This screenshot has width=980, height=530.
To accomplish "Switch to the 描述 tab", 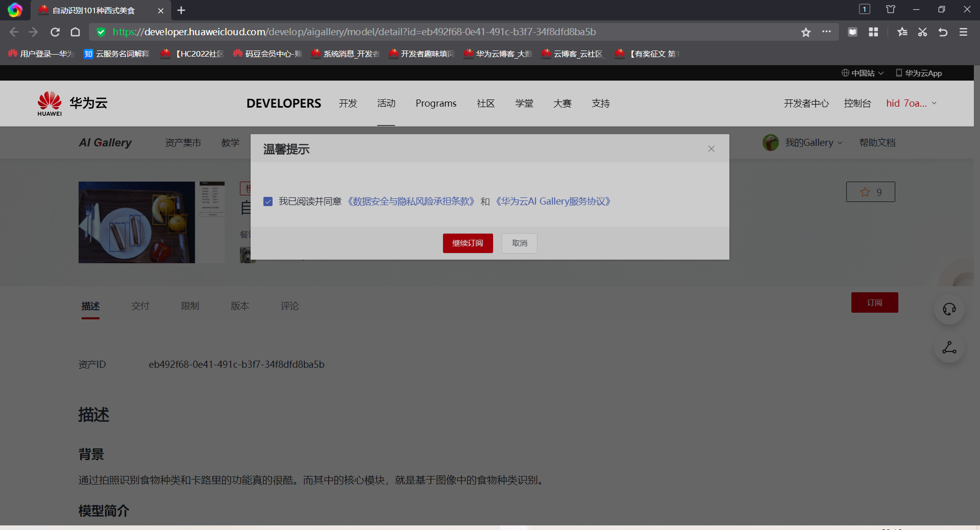I will click(90, 306).
